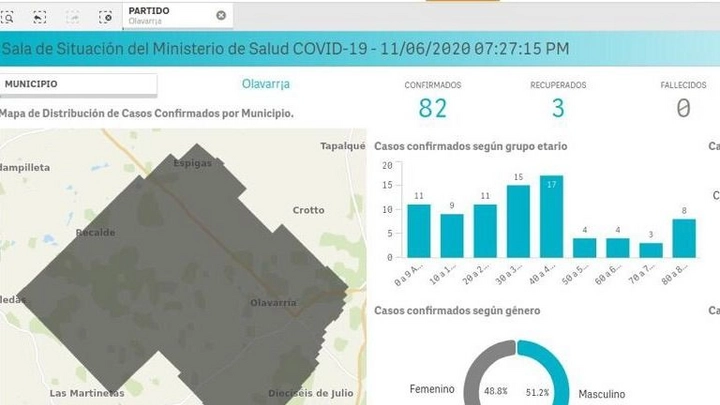Image resolution: width=720 pixels, height=405 pixels.
Task: Select the 20 a 29 age bar
Action: click(x=485, y=231)
